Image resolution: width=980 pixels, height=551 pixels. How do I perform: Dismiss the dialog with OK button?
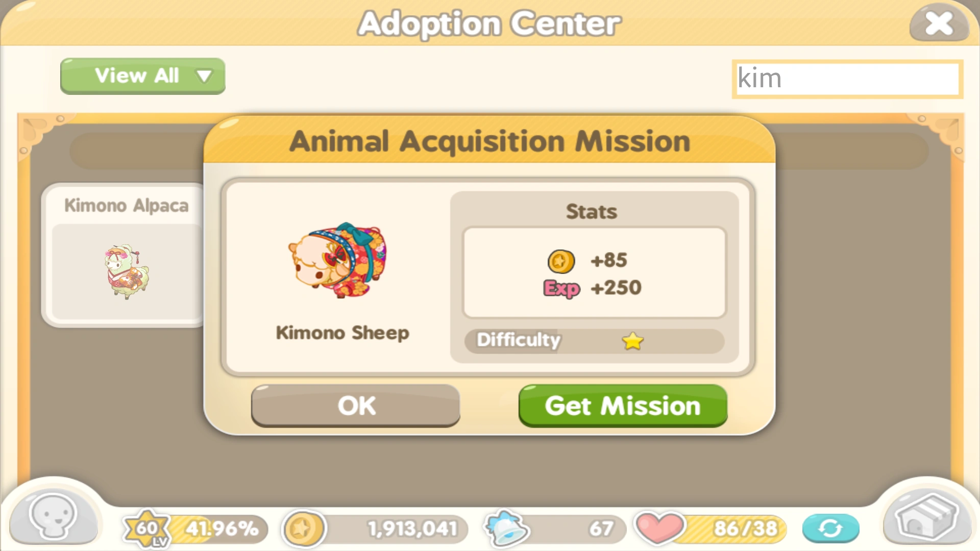pos(356,406)
